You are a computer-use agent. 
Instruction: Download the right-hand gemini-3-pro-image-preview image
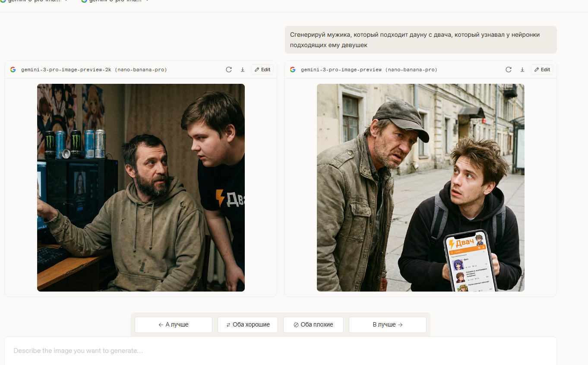[522, 70]
